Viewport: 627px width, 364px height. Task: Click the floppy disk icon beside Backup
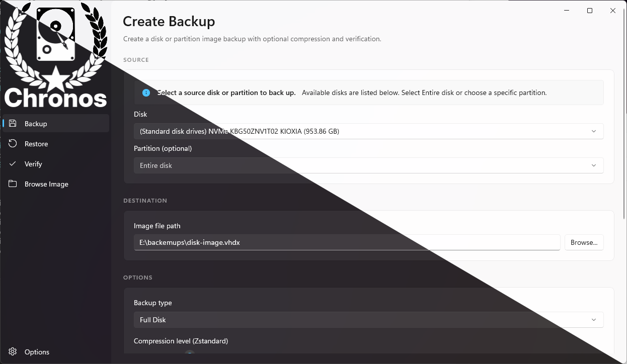[x=13, y=123]
